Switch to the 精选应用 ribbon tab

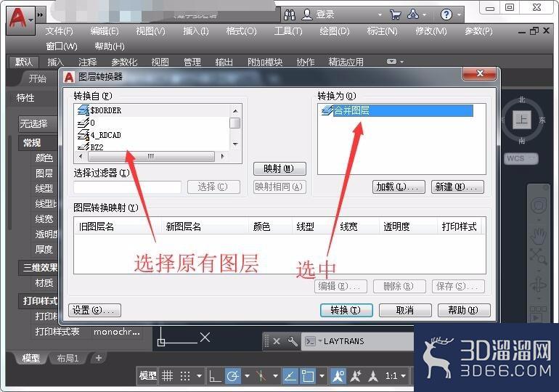pos(346,62)
